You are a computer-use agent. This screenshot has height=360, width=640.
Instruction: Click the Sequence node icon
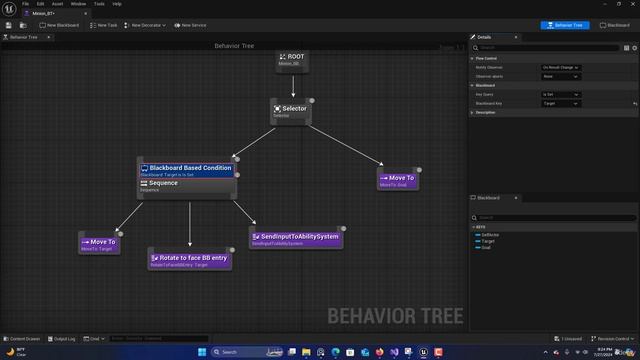point(144,183)
